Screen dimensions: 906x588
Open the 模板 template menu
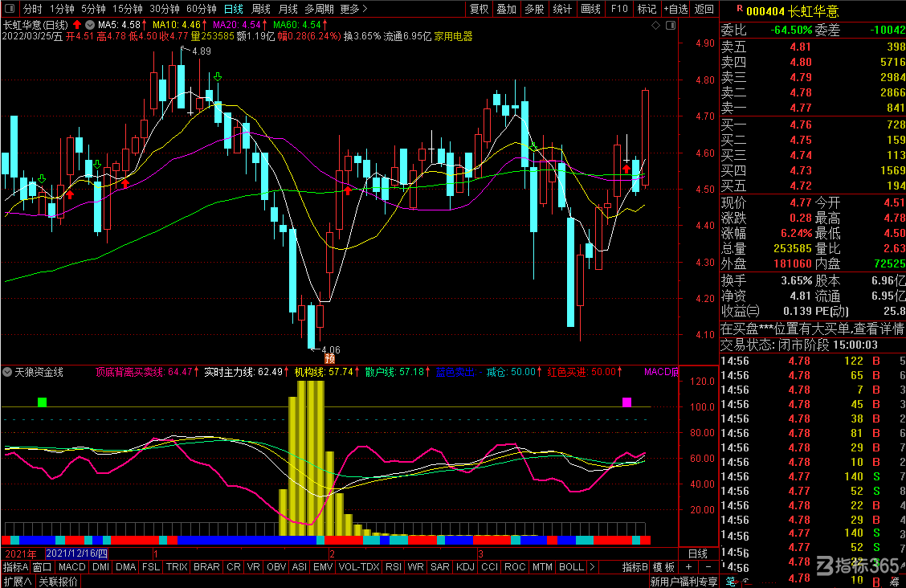(x=664, y=567)
